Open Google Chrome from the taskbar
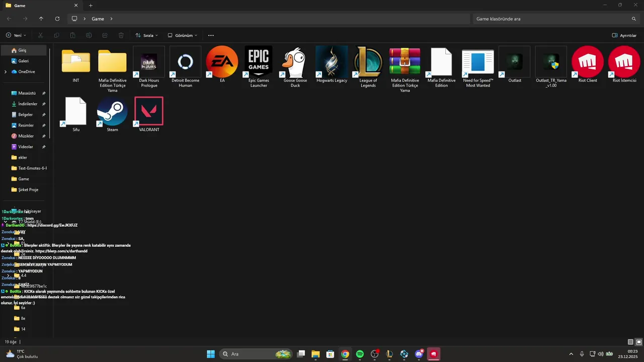 click(x=345, y=354)
